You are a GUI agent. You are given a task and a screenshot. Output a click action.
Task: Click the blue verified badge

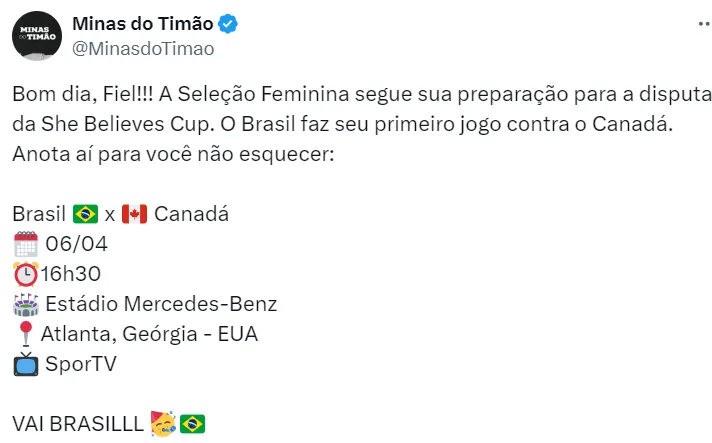228,24
